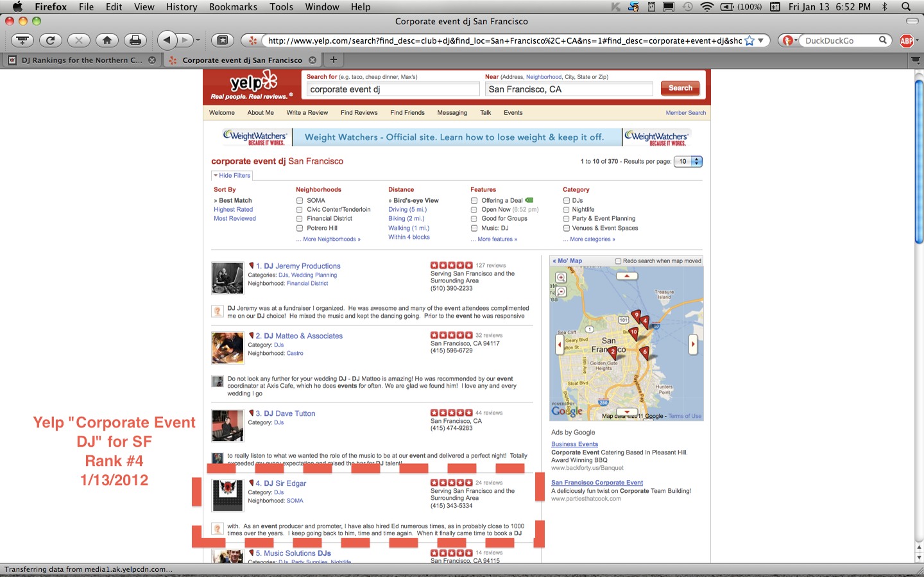The width and height of the screenshot is (924, 577).
Task: Check the Music: DJ feature
Action: click(x=474, y=228)
